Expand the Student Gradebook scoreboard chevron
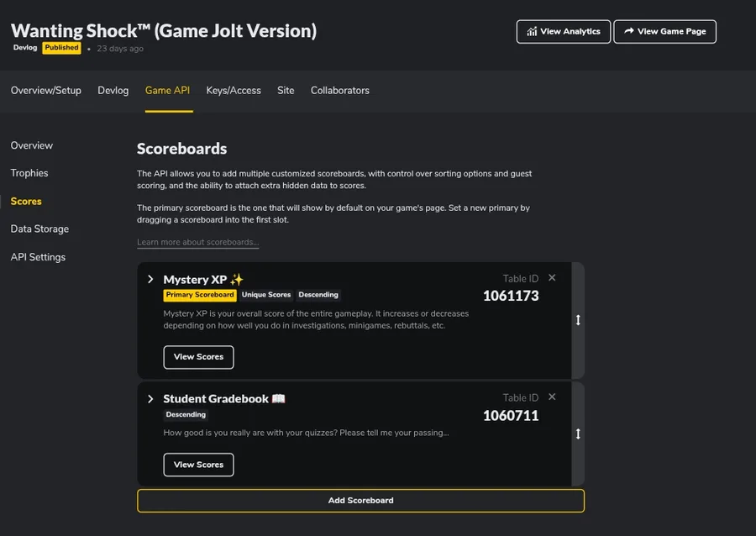The height and width of the screenshot is (536, 756). (x=150, y=399)
